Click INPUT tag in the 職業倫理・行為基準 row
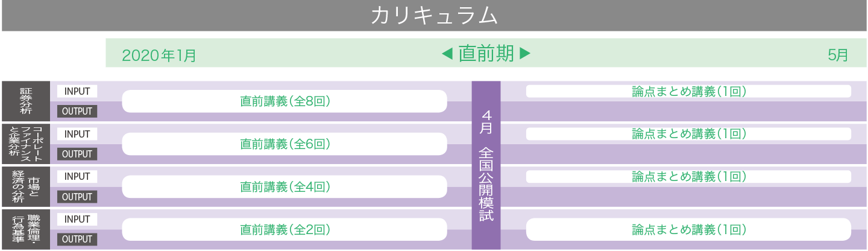This screenshot has width=868, height=251. point(77,219)
